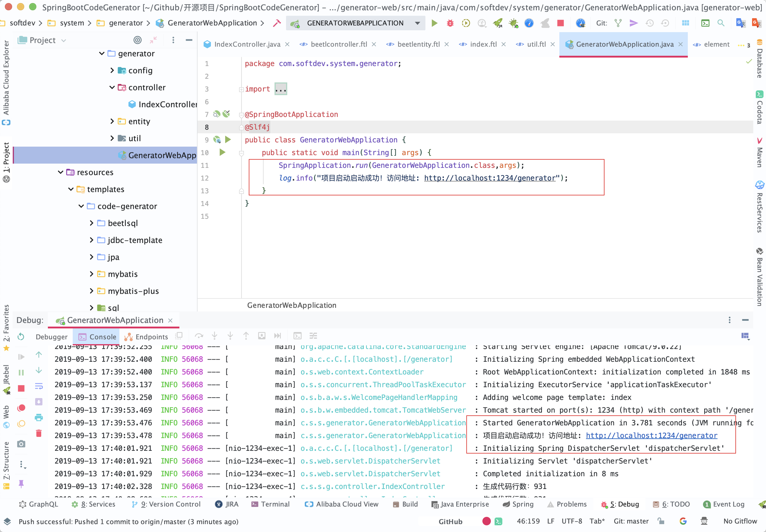Viewport: 766px width, 532px height.
Task: Toggle the read-only lock icon in status bar
Action: coord(661,521)
